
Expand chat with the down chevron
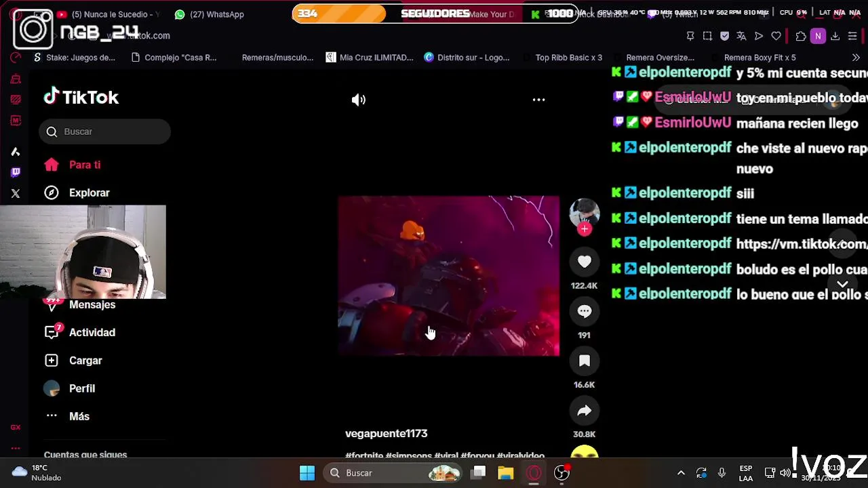(x=842, y=285)
